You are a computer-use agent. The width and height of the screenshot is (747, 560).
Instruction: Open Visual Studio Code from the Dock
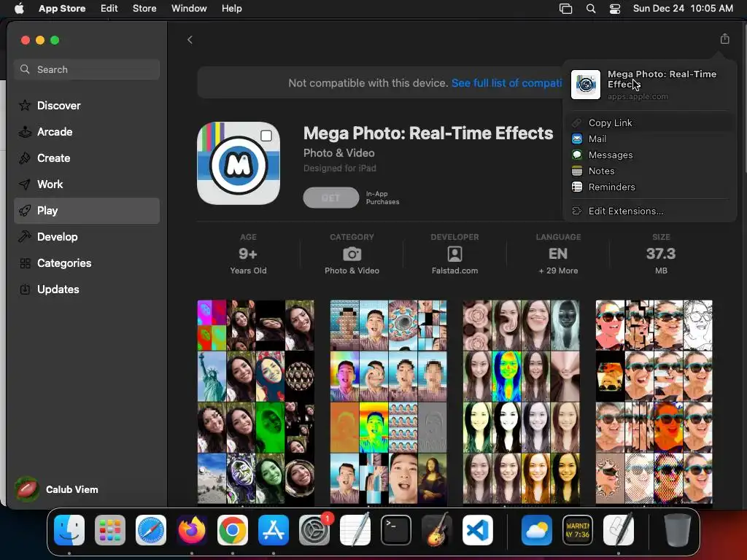point(477,530)
